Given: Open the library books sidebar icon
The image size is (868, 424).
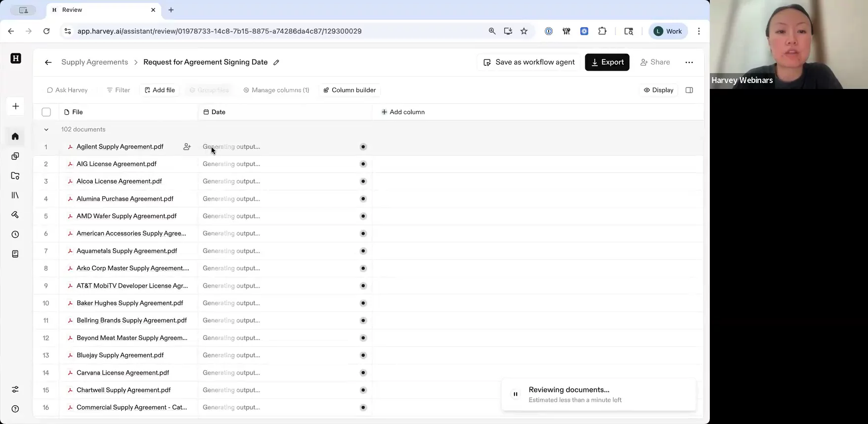Looking at the screenshot, I should pos(15,195).
